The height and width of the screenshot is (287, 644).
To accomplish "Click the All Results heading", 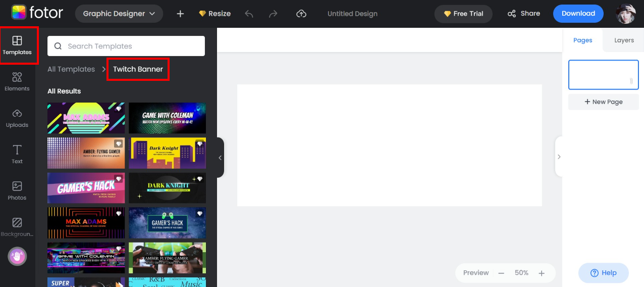I will point(64,91).
